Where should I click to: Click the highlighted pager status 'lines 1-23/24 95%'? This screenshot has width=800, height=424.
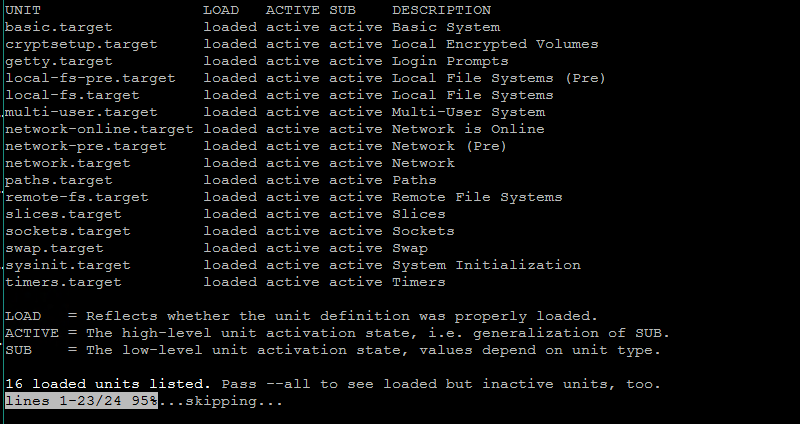pos(81,401)
